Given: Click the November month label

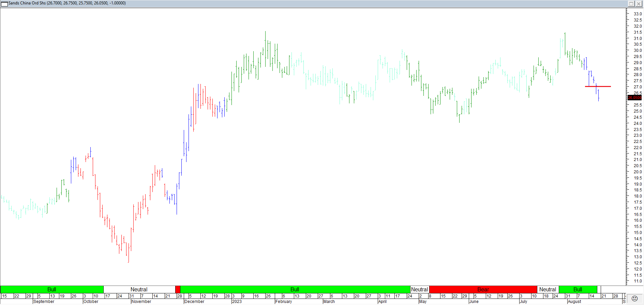Looking at the screenshot, I should coord(141,302).
